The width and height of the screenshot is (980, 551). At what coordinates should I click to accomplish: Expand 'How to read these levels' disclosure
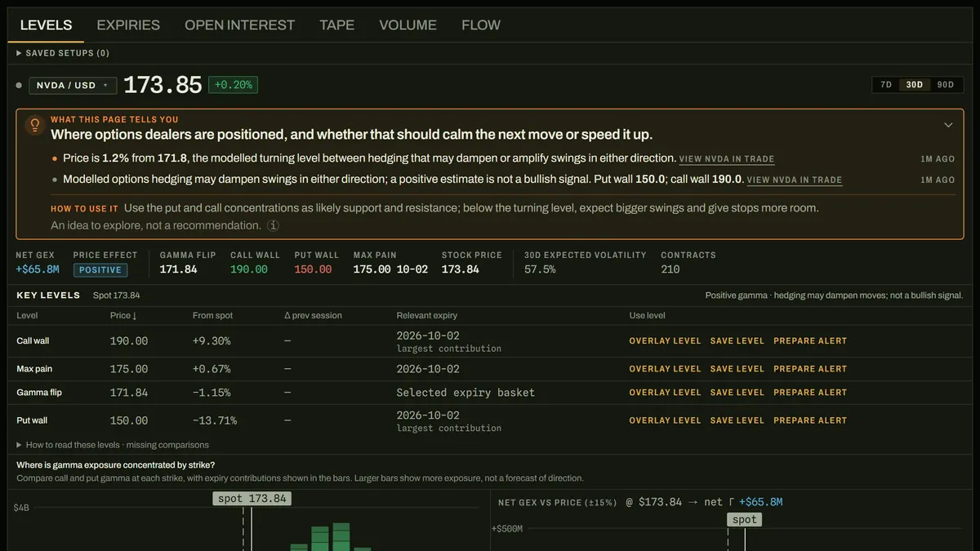coord(113,445)
